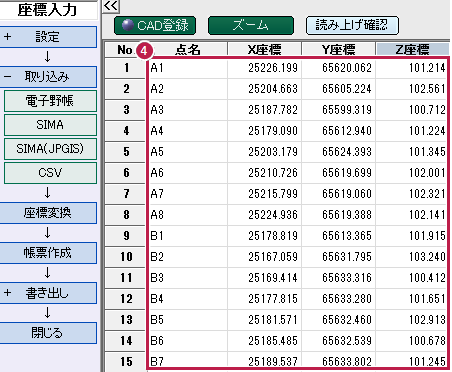The width and height of the screenshot is (452, 372).
Task: Click the X座標 column header
Action: 265,49
